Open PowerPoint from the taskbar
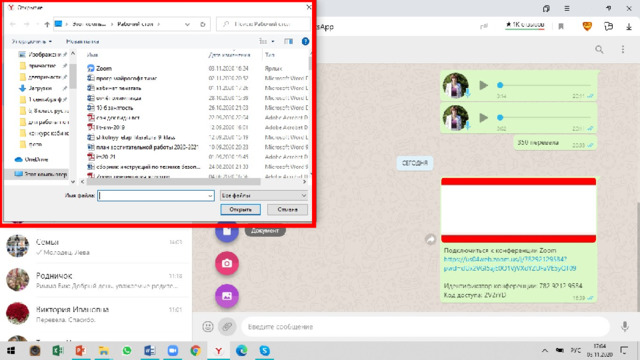 (80, 351)
